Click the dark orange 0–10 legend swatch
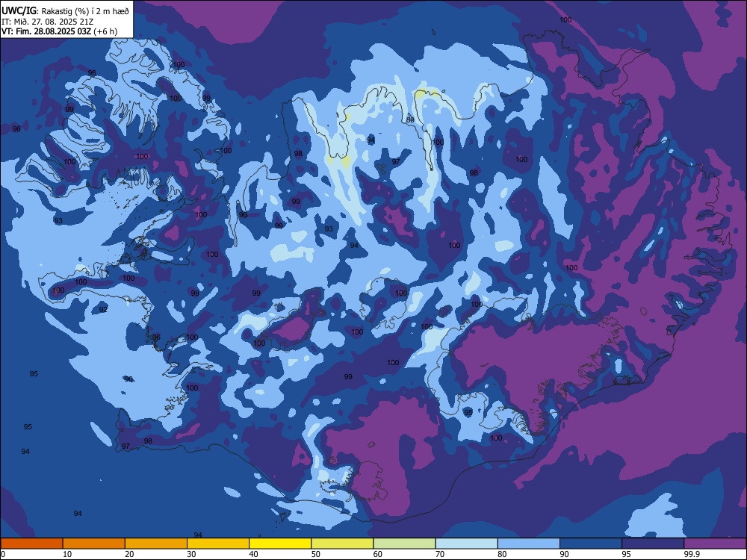The image size is (747, 560). coord(31,544)
